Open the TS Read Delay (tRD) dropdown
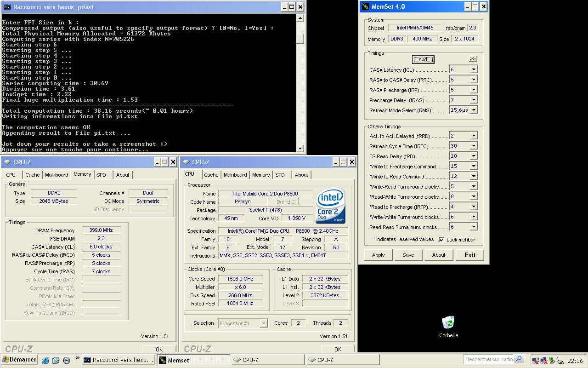Image resolution: width=588 pixels, height=368 pixels. pos(473,156)
